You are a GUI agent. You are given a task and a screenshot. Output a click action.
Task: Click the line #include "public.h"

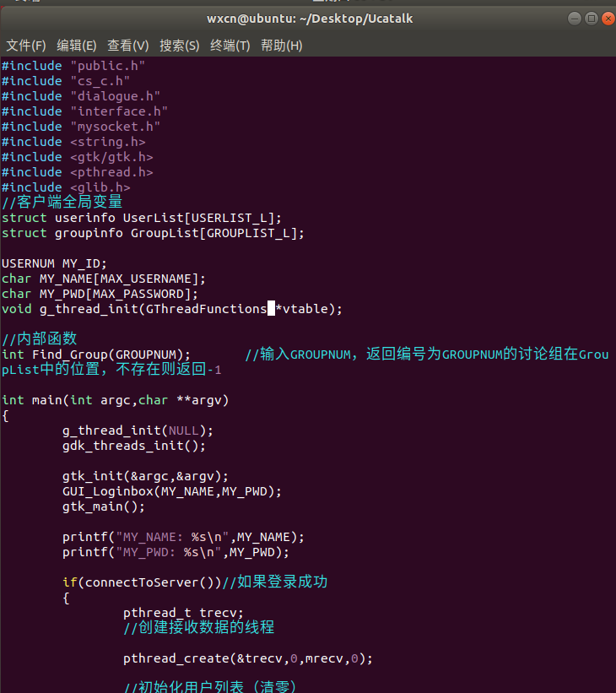coord(73,66)
